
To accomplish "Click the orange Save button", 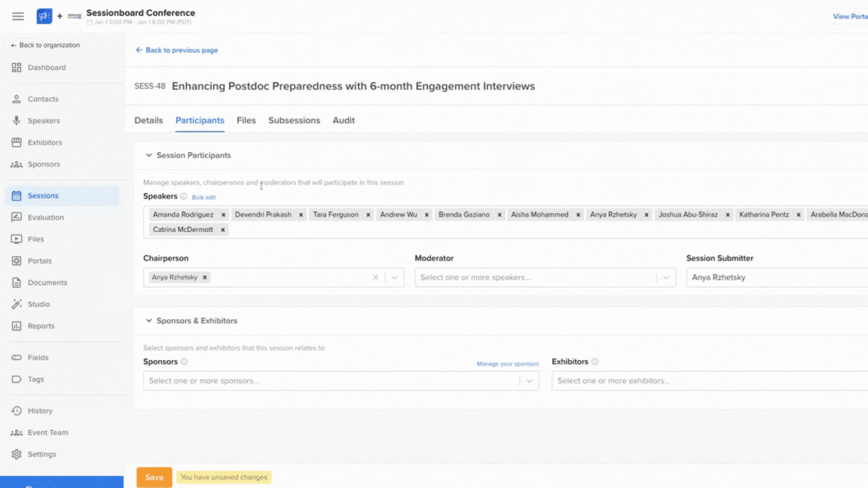I will point(154,477).
